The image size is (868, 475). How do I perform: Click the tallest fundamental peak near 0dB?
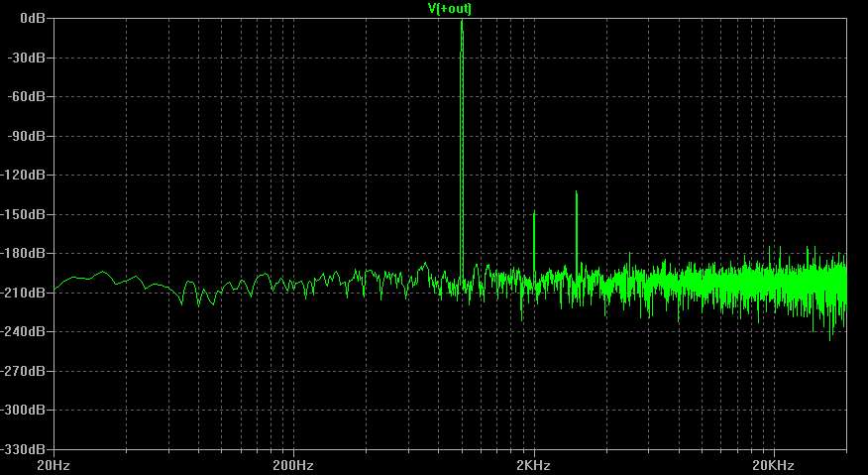pos(462,150)
